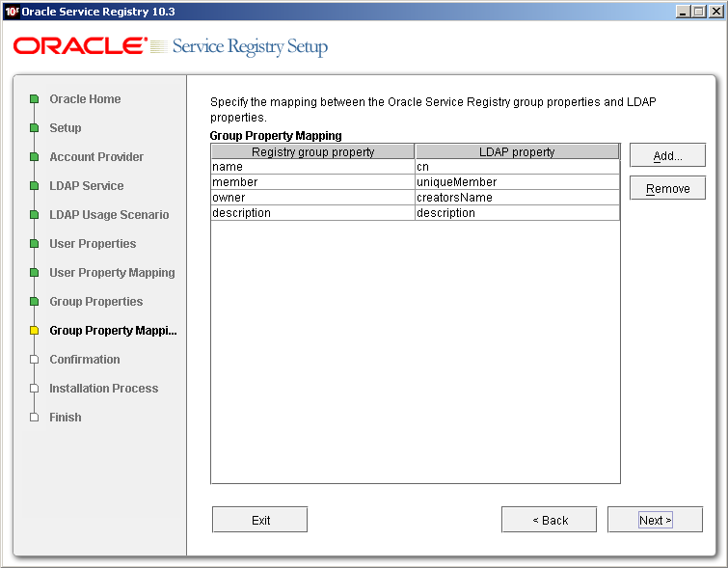This screenshot has height=568, width=728.
Task: Select the 'creatorsName' LDAP property cell
Action: [517, 198]
